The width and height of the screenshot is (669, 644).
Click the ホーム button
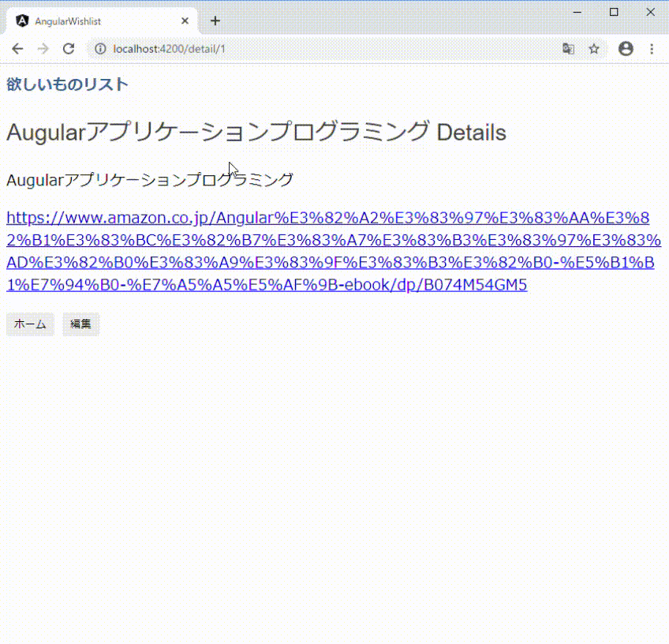click(30, 324)
